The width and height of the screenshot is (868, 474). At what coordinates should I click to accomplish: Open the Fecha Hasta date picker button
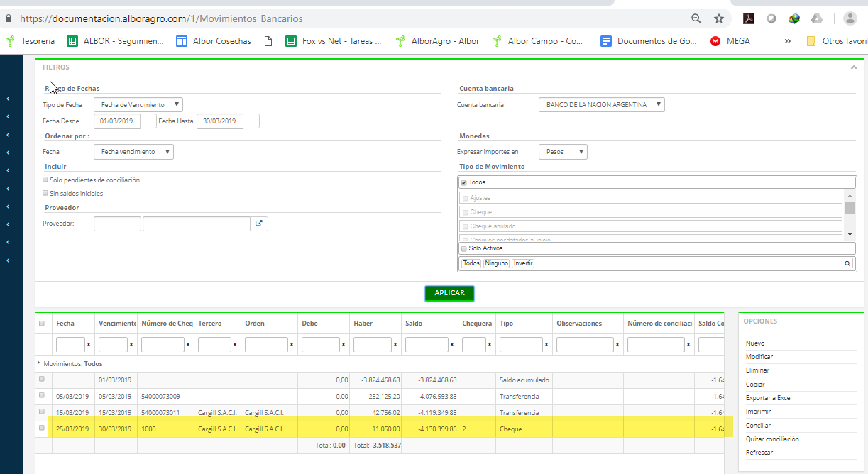252,121
